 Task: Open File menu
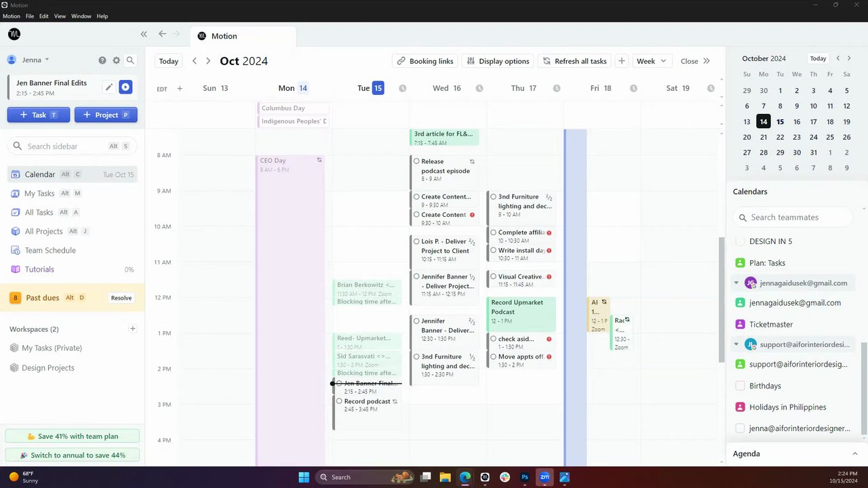[x=30, y=16]
